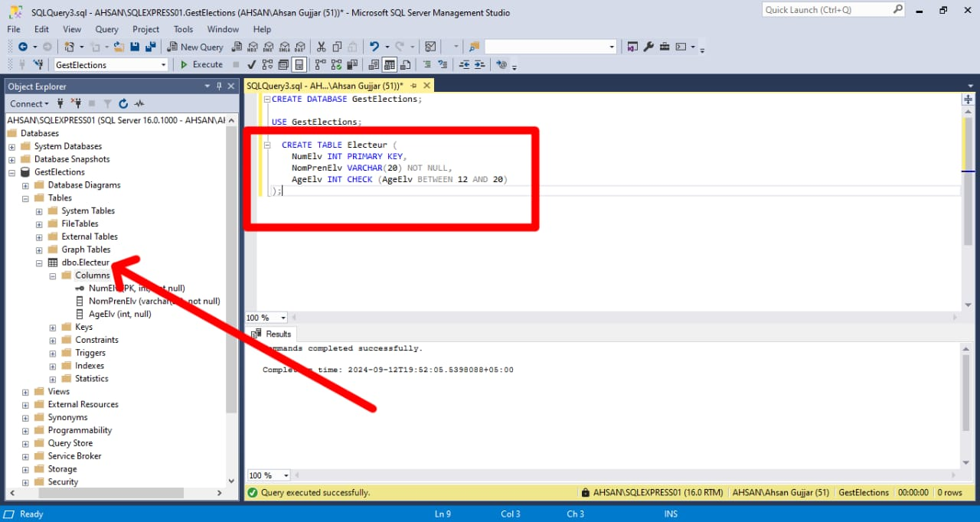Uncomment the selected lines icon
The height and width of the screenshot is (522, 980).
click(443, 64)
